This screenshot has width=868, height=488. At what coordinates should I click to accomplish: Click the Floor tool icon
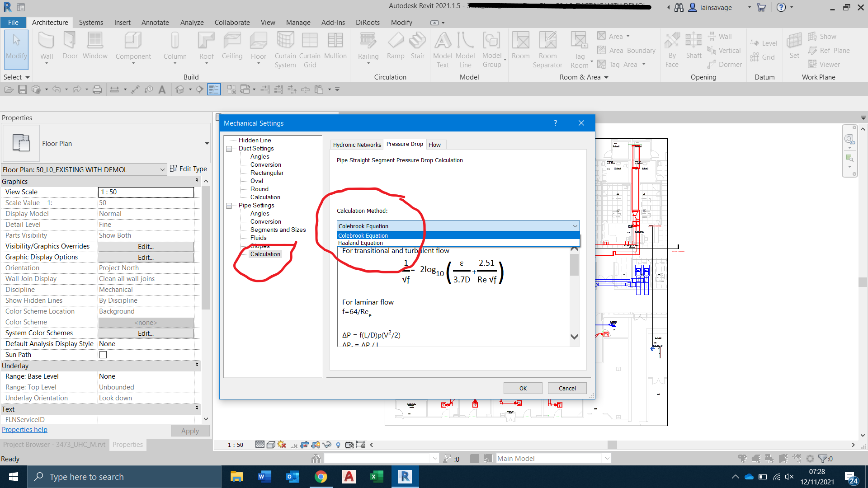coord(258,41)
